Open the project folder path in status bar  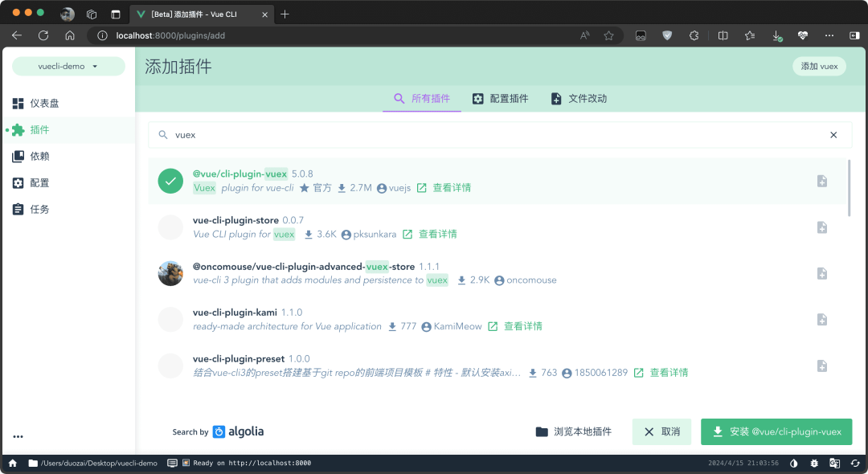point(93,464)
